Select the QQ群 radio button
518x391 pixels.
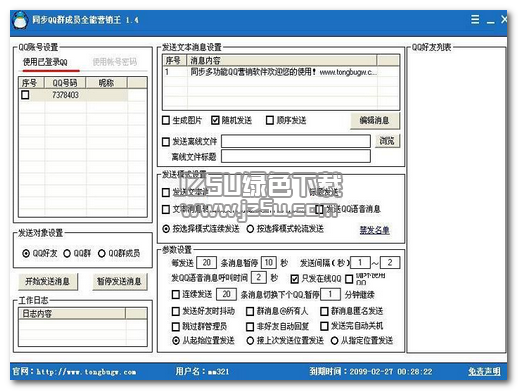pyautogui.click(x=67, y=253)
